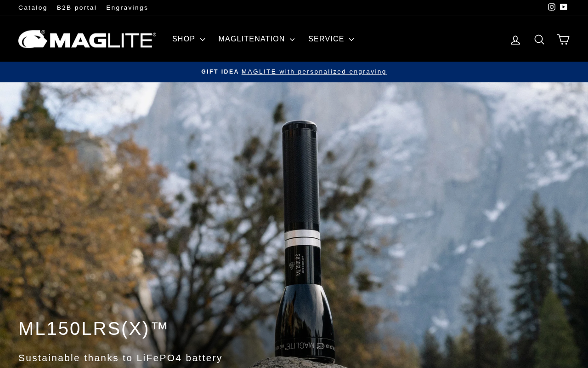Open the Instagram profile icon
The image size is (588, 368).
[552, 7]
